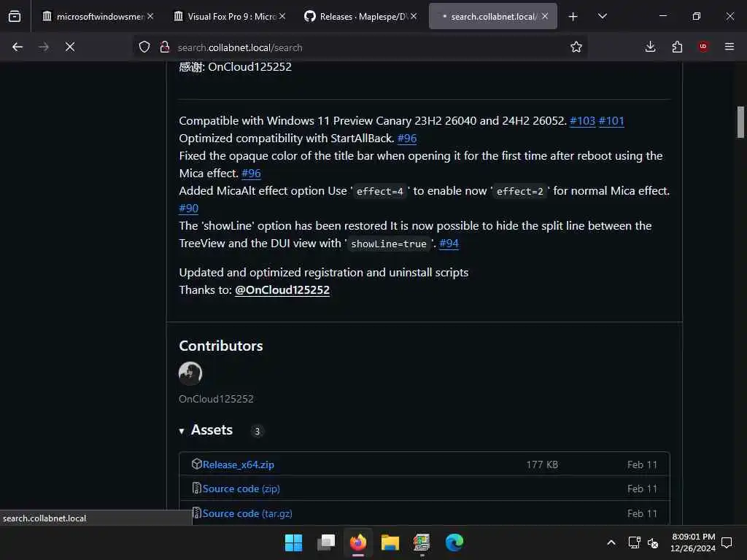Viewport: 747px width, 560px height.
Task: Close the search.collabnet.local tab
Action: 544,16
